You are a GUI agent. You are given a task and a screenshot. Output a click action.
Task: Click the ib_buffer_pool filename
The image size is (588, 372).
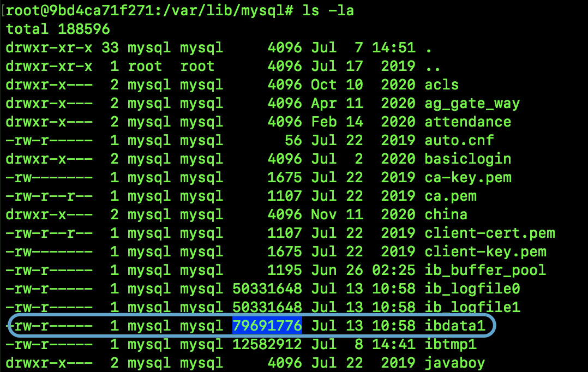pyautogui.click(x=485, y=270)
